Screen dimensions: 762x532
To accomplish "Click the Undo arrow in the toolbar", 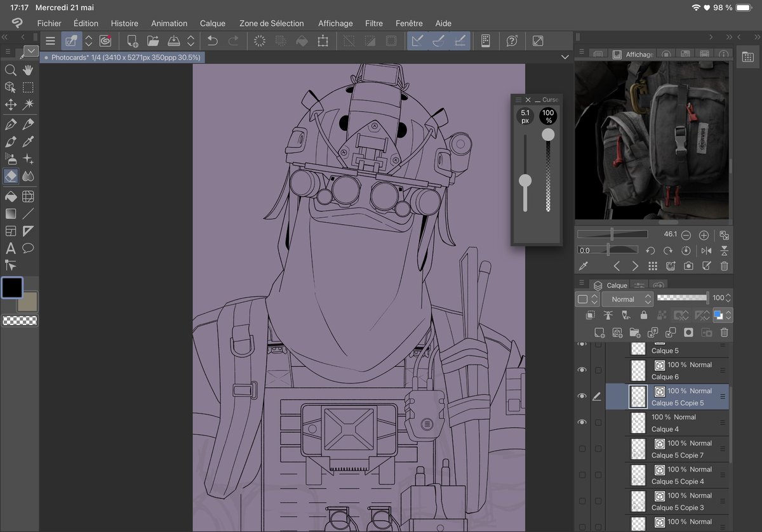I will click(211, 40).
